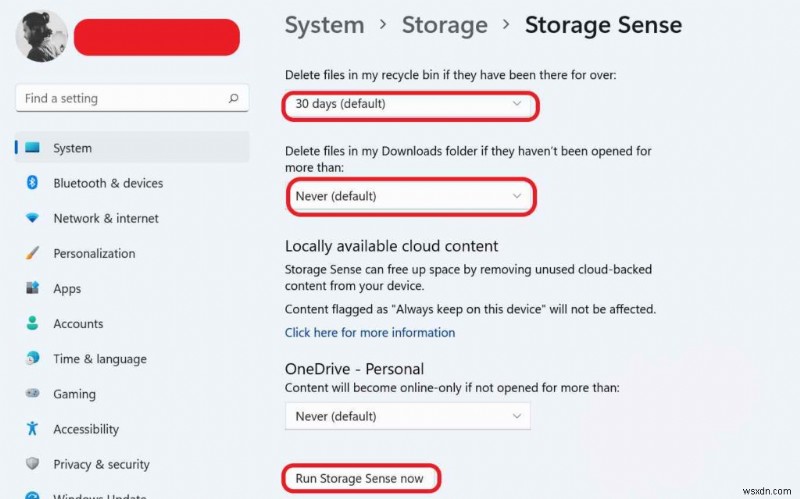Click the Find a setting search box
The image size is (800, 499).
(x=120, y=99)
